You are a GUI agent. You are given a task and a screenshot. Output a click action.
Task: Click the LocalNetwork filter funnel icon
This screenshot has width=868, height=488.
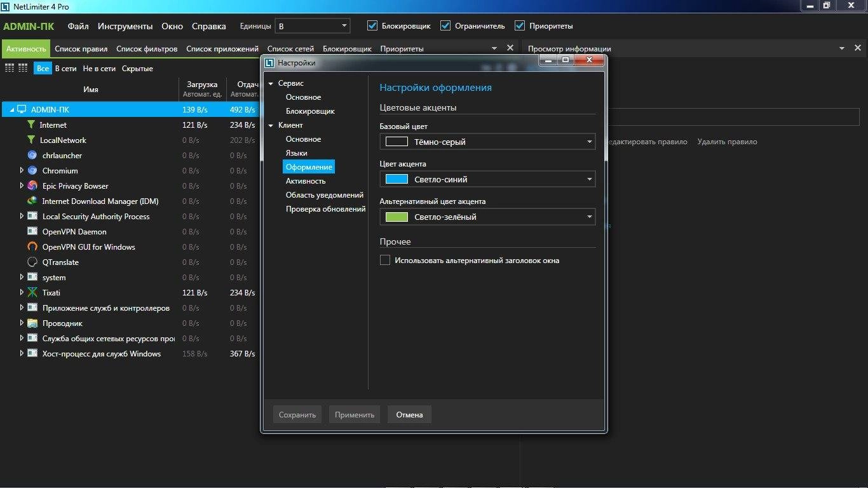[31, 140]
